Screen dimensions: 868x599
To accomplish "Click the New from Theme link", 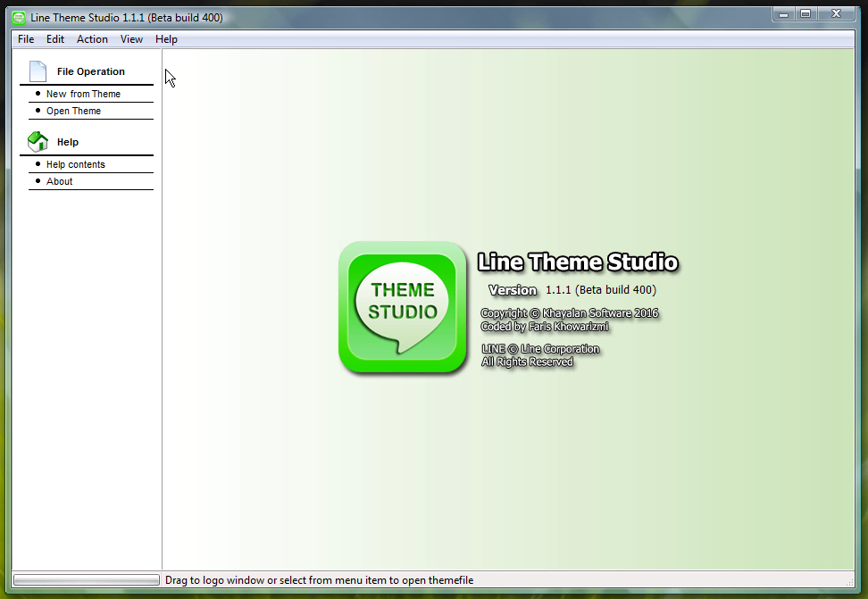I will click(x=83, y=94).
